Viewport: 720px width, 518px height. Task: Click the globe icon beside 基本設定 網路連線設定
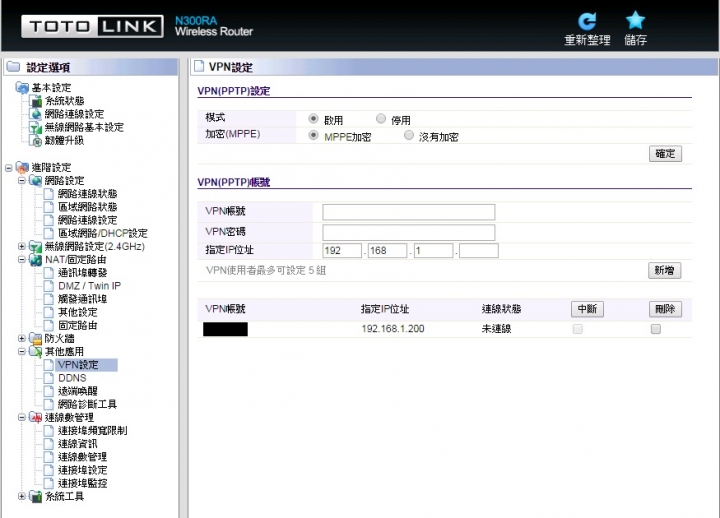point(36,114)
